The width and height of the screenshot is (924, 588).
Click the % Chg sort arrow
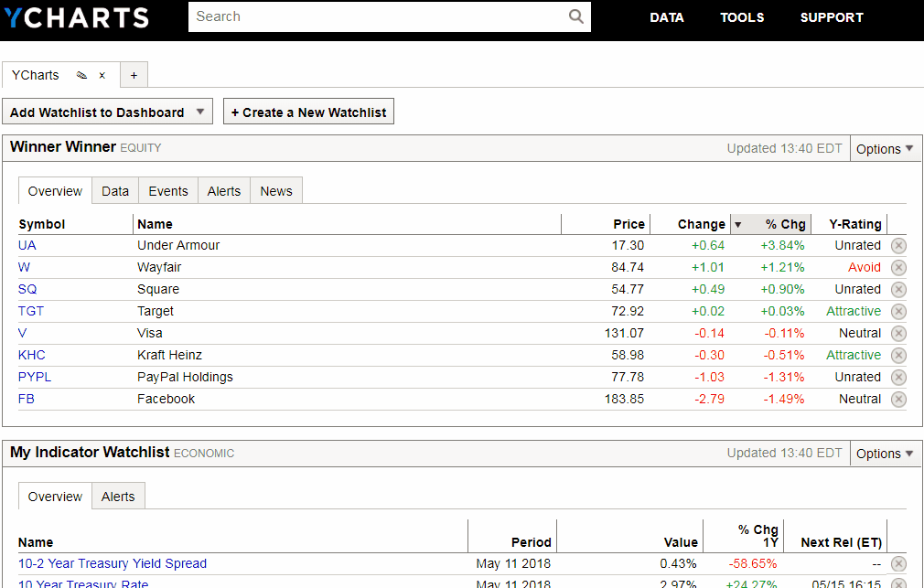tap(737, 224)
